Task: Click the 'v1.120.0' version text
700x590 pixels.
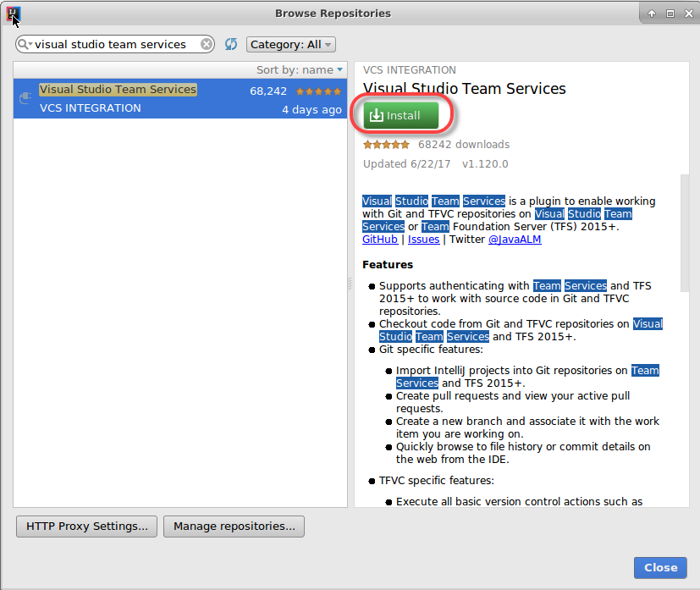Action: pos(485,164)
